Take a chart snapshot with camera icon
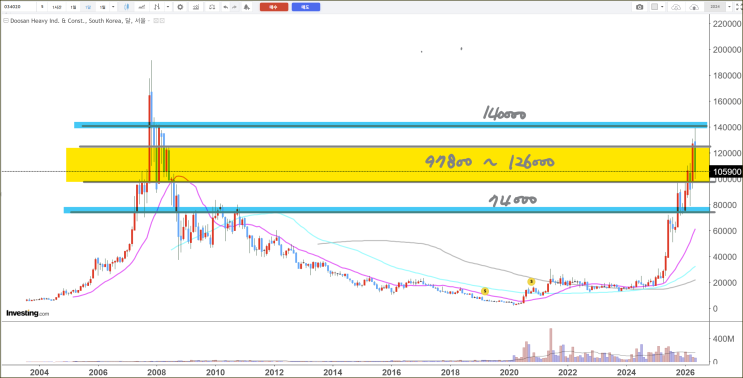The image size is (743, 378). [640, 7]
